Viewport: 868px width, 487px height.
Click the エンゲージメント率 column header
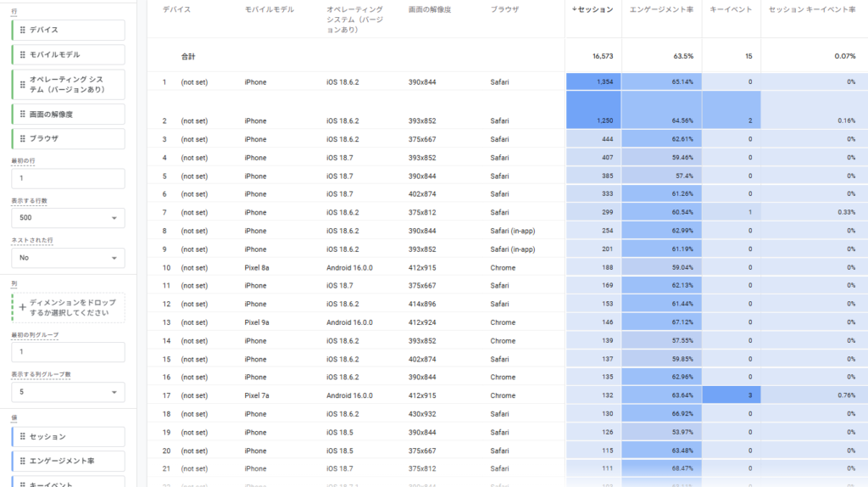click(661, 8)
